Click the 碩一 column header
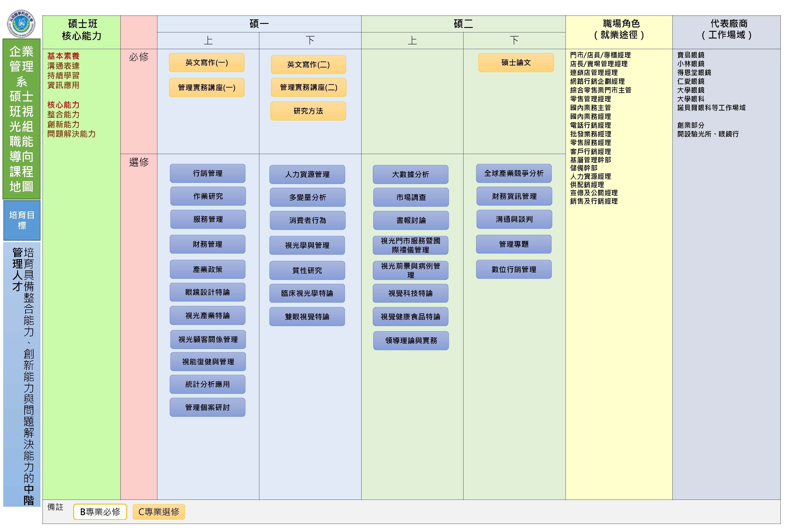This screenshot has width=803, height=532. click(259, 24)
